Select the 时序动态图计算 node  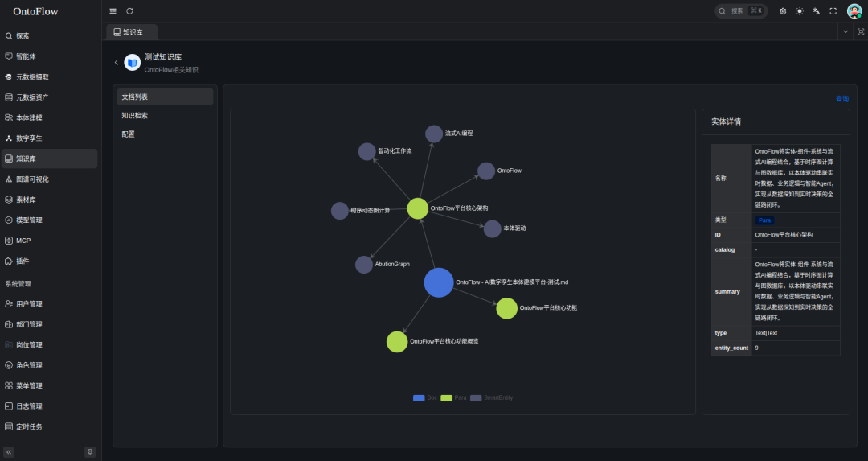pyautogui.click(x=340, y=211)
